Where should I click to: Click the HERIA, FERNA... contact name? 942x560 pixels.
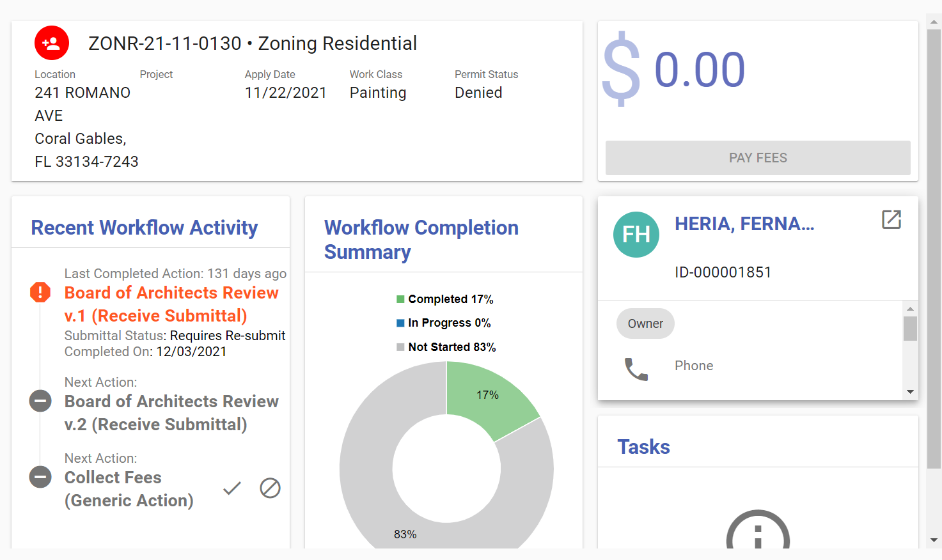[744, 224]
